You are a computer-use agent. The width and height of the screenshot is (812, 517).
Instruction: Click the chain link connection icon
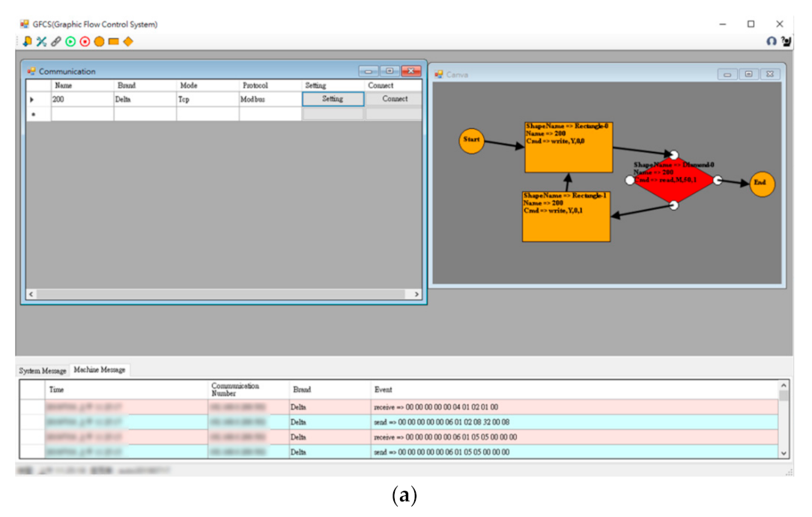tap(55, 42)
